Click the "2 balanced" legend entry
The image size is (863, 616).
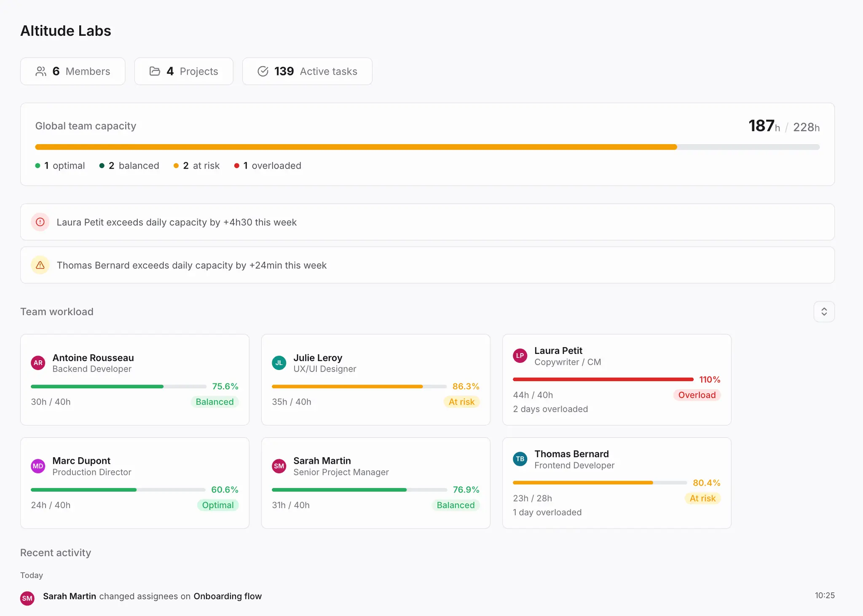(x=129, y=166)
